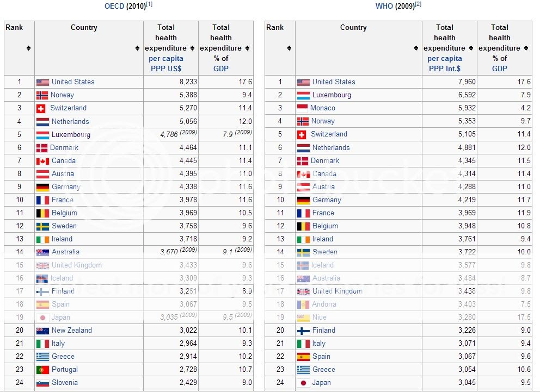Screen dimensions: 540x392
Task: Open Italy link in OECD table
Action: 58,344
